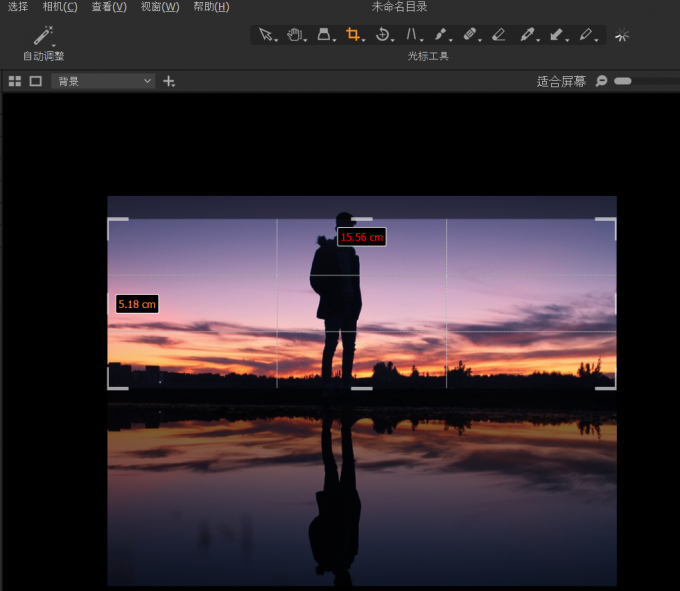The width and height of the screenshot is (680, 591).
Task: Click the silhouetted man in the photo
Action: point(336,299)
